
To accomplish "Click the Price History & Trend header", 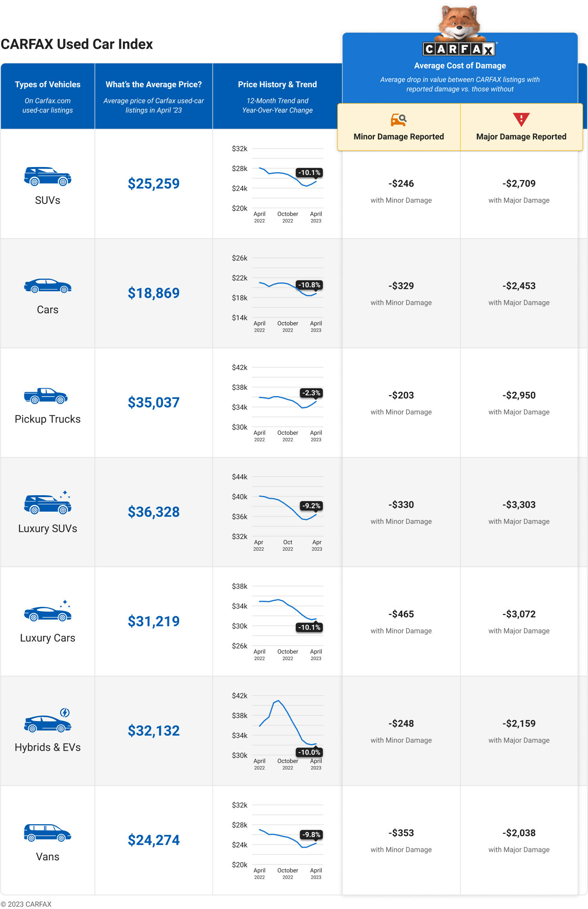I will [277, 84].
